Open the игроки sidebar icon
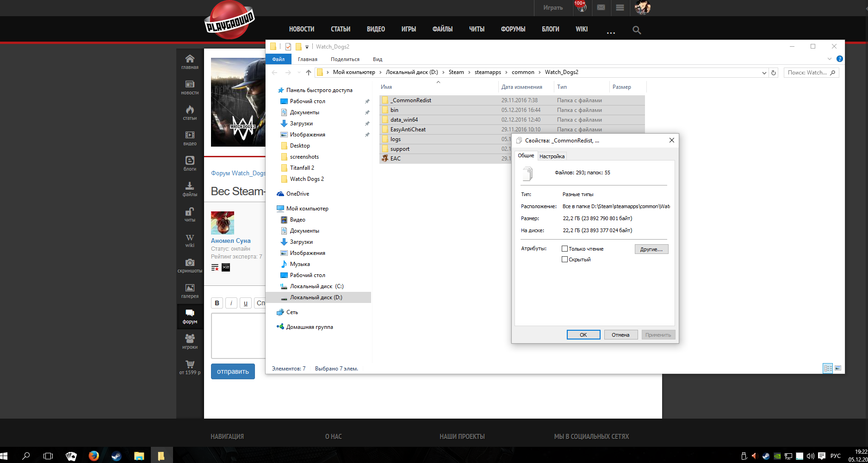The height and width of the screenshot is (463, 868). click(x=190, y=342)
